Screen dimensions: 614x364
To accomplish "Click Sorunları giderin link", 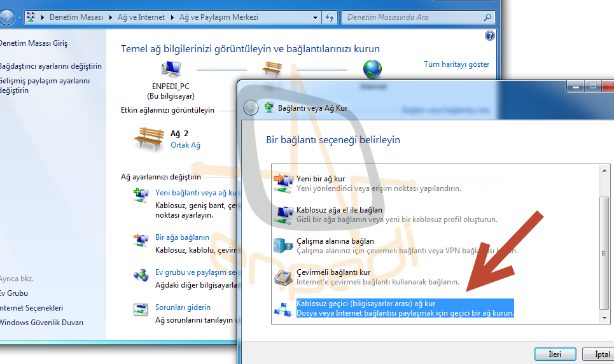I will point(183,307).
